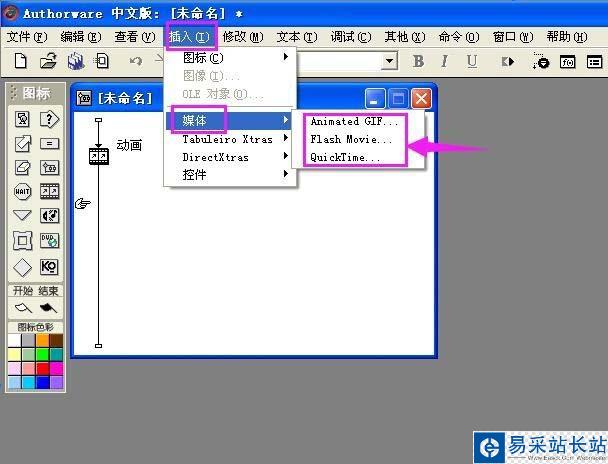608x464 pixels.
Task: Open the Variables window icon
Action: tap(594, 62)
